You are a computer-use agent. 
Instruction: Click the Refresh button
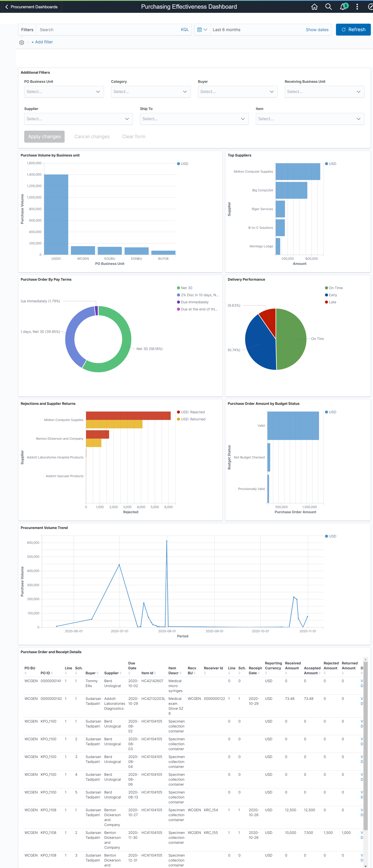353,30
